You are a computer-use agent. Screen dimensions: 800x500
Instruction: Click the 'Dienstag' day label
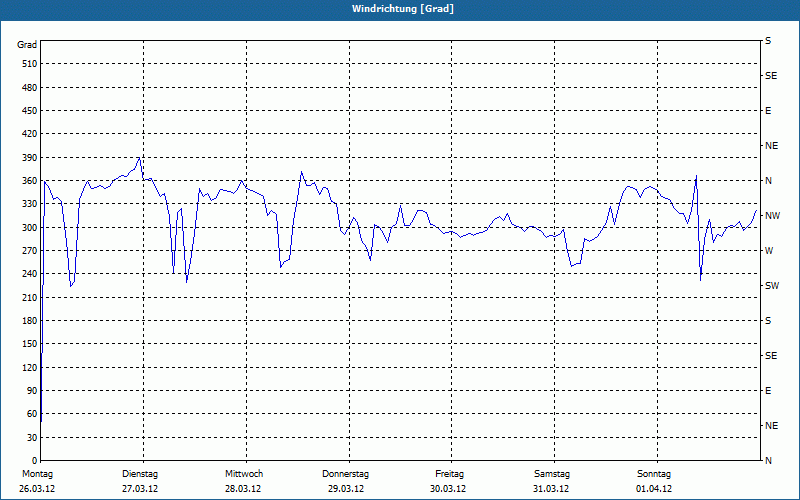[140, 474]
